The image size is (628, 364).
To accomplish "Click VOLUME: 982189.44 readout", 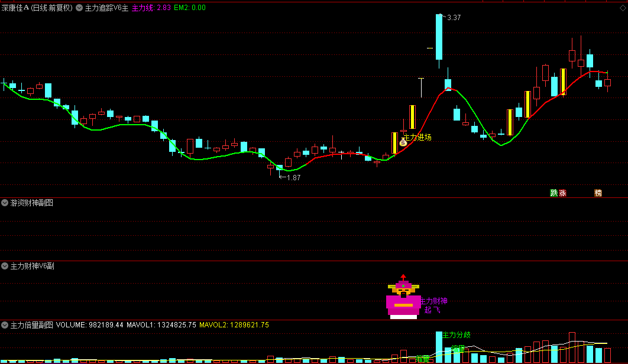I will point(90,325).
